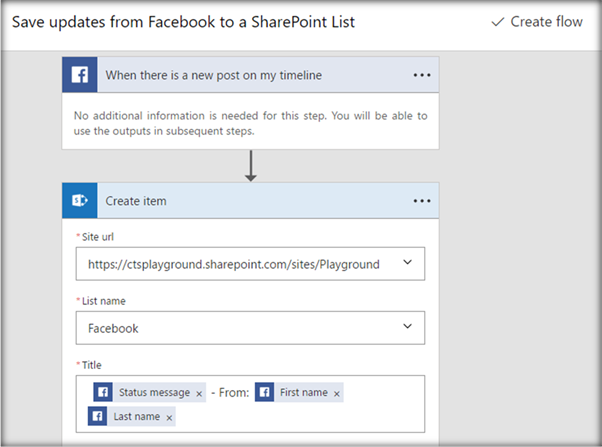This screenshot has height=447, width=602.
Task: Select the Last name dynamic token
Action: [132, 416]
